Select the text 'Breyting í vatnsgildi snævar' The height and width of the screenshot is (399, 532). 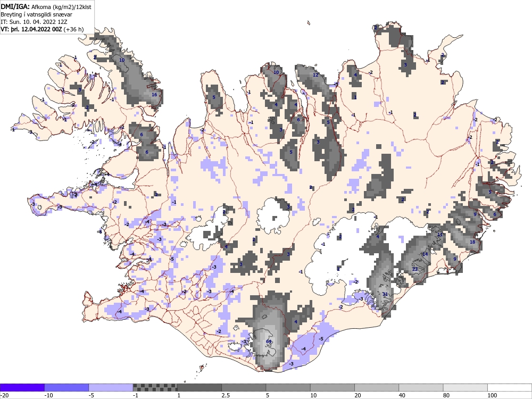pyautogui.click(x=36, y=14)
